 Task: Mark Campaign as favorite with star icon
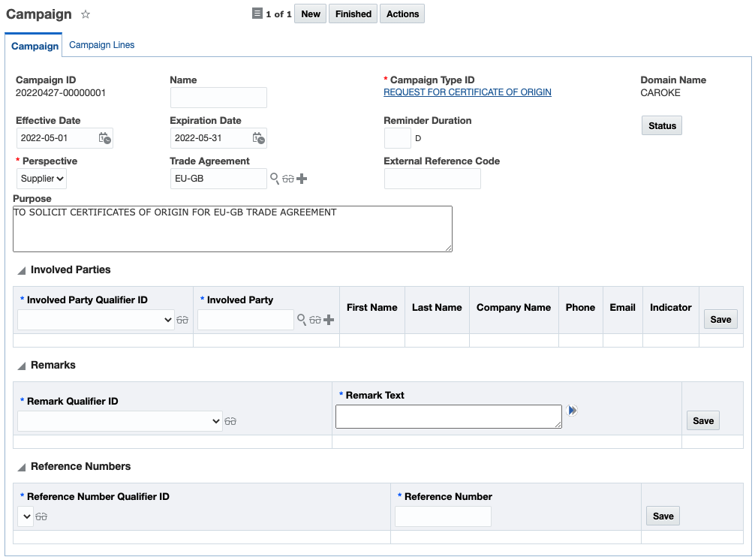point(86,14)
